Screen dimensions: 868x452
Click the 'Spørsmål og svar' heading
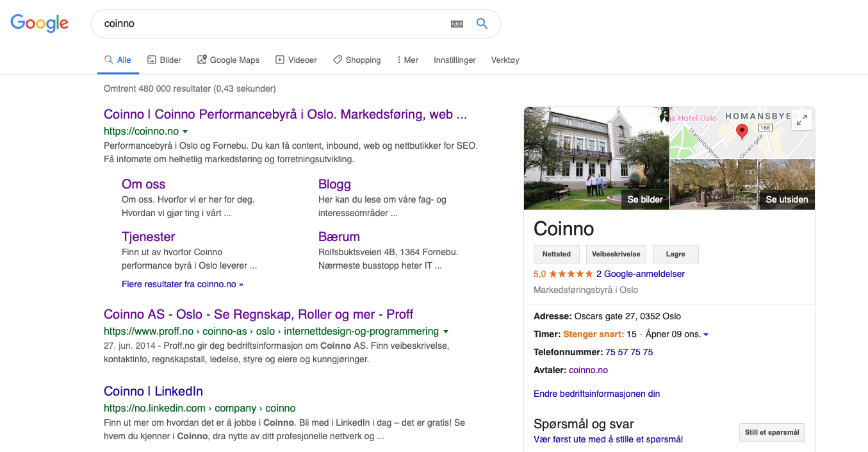click(584, 424)
